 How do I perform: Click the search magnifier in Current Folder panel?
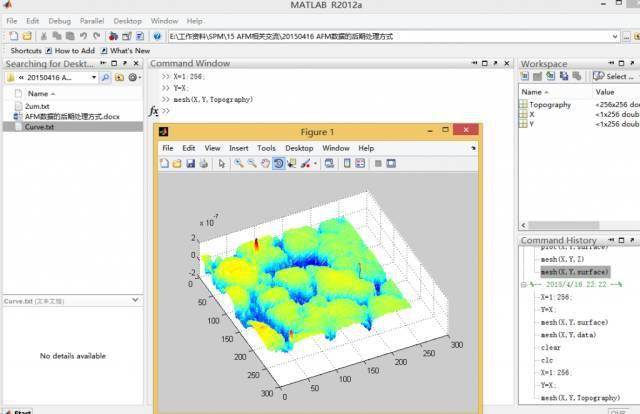coord(106,77)
